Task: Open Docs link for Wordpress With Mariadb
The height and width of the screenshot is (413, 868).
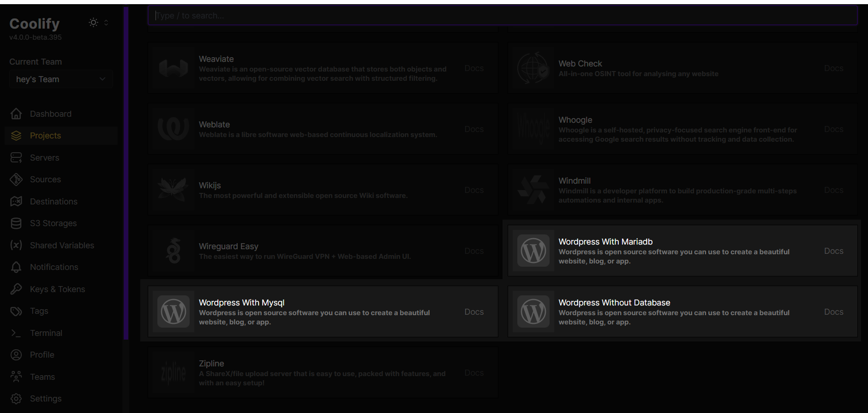Action: coord(834,251)
